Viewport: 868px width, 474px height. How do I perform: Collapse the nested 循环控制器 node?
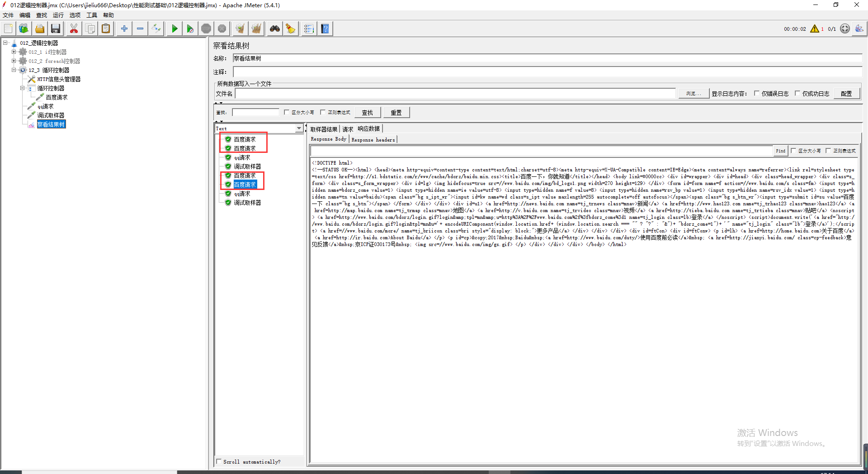[22, 88]
